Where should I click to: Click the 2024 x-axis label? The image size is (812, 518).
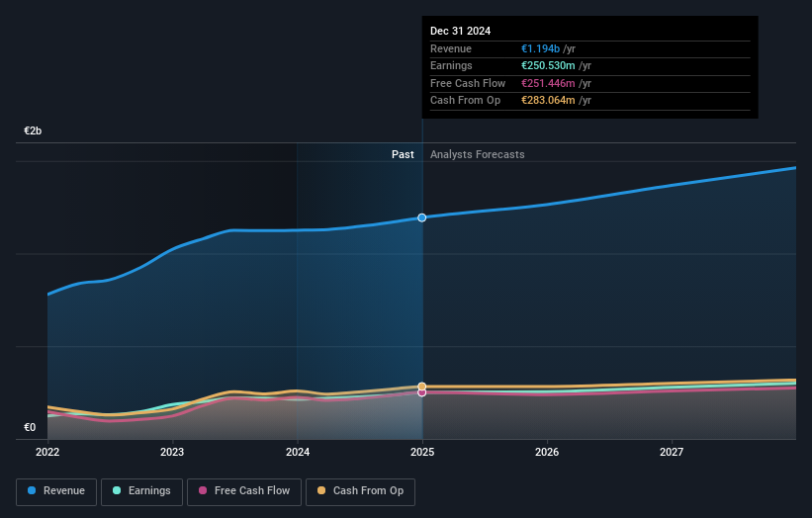pyautogui.click(x=298, y=453)
